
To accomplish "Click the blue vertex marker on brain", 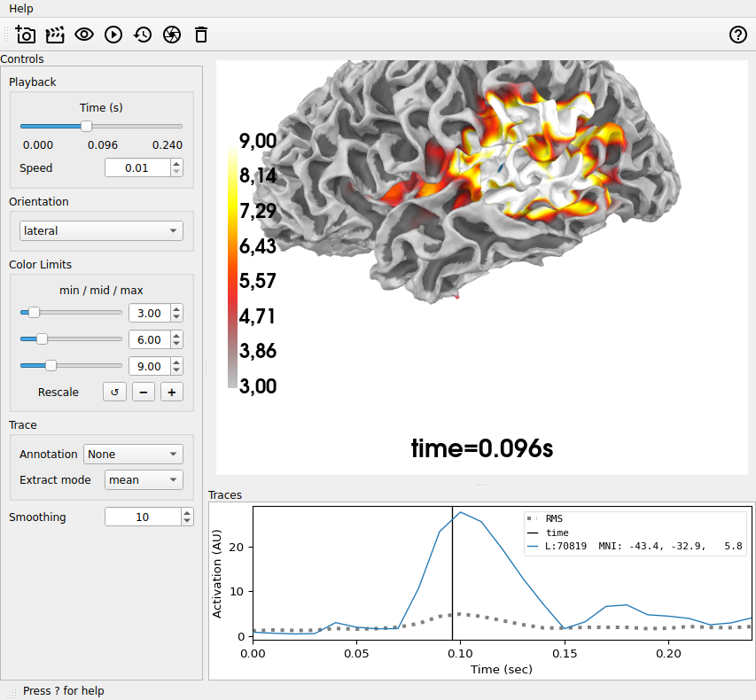I will [x=501, y=167].
